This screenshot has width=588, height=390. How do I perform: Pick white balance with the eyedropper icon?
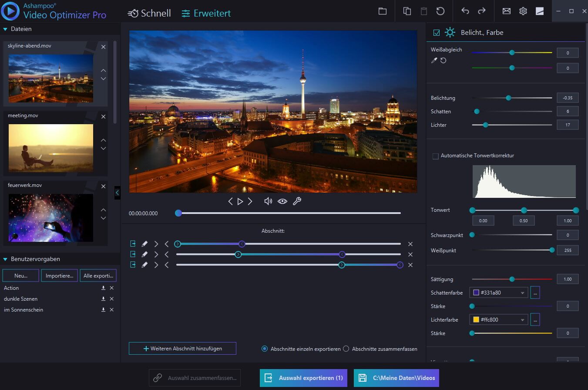point(434,61)
